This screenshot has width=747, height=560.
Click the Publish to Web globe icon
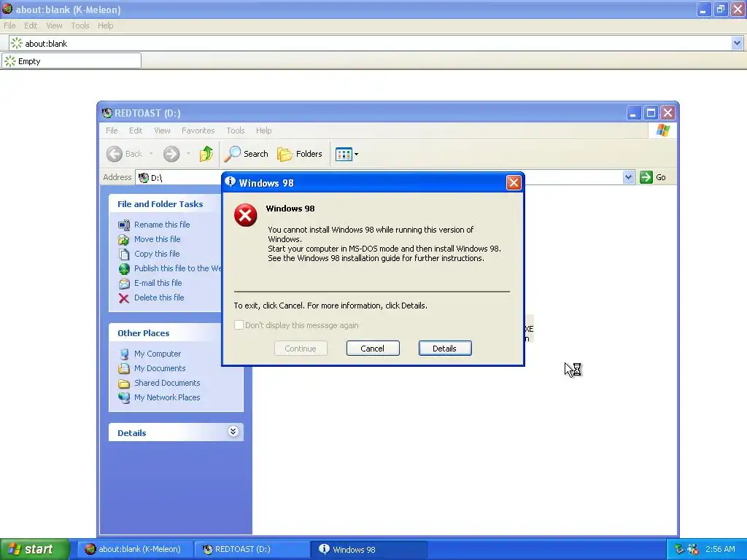(x=124, y=269)
